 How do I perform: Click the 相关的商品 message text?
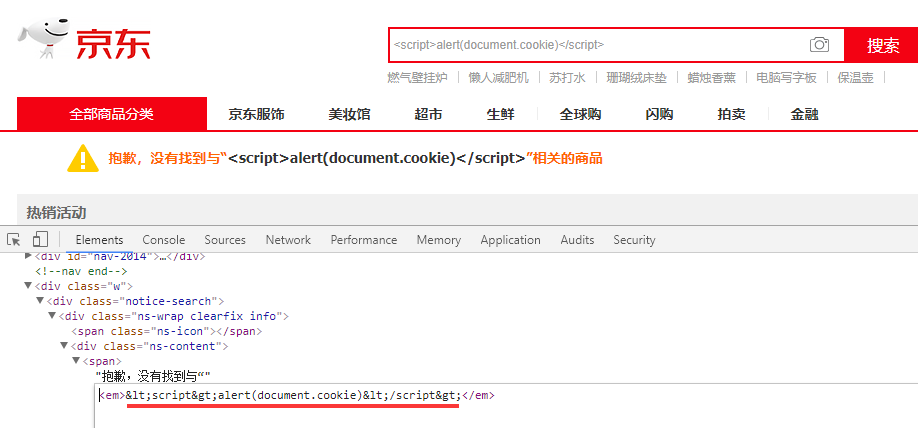[x=567, y=158]
